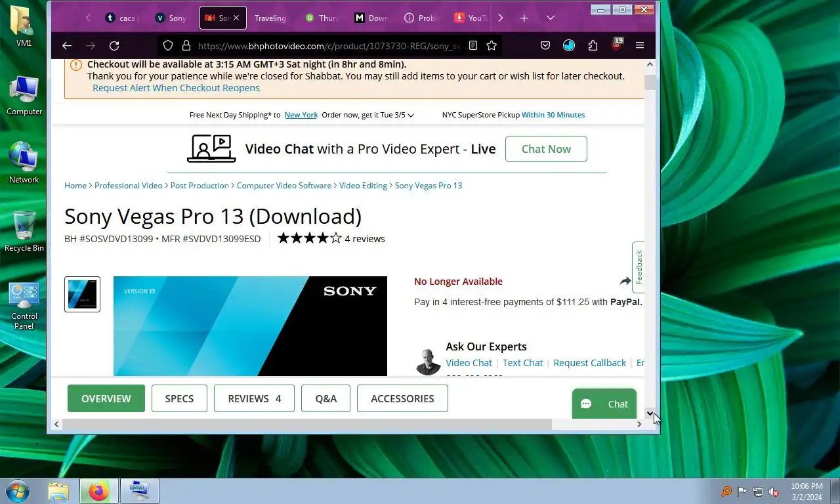Open the Save to Pocket icon
This screenshot has width=840, height=504.
tap(545, 45)
